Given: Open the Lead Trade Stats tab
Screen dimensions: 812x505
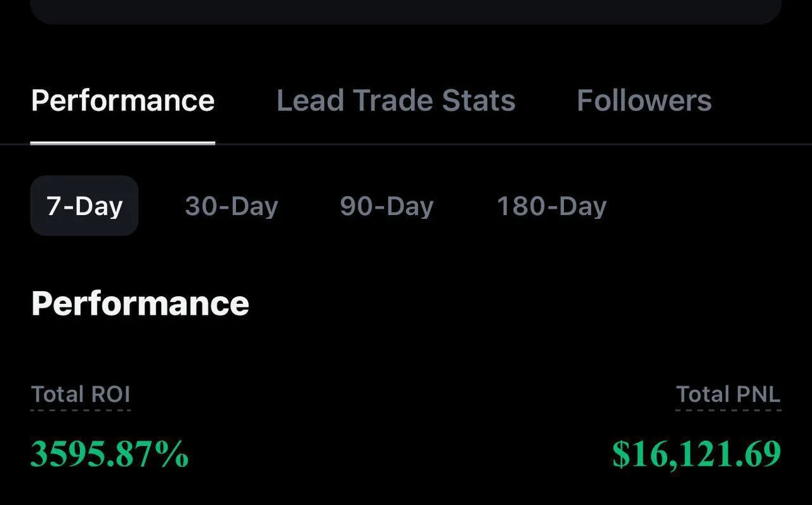Looking at the screenshot, I should (396, 100).
